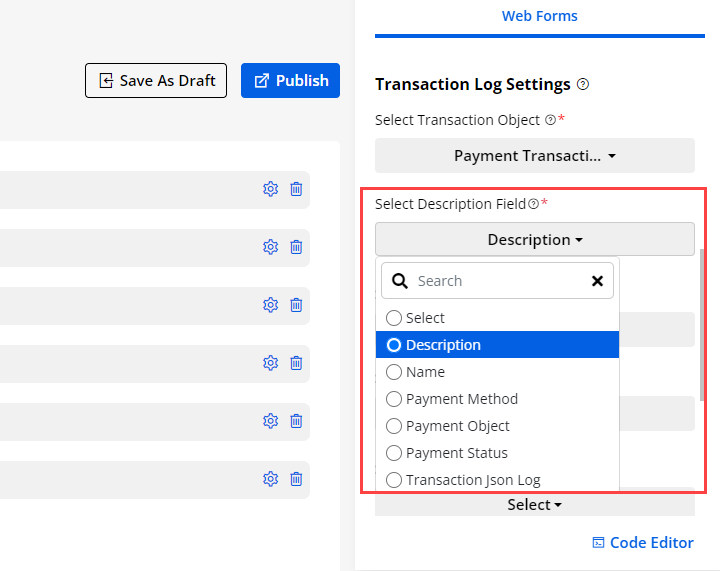The height and width of the screenshot is (571, 720).
Task: Clear search with the X icon
Action: (x=597, y=281)
